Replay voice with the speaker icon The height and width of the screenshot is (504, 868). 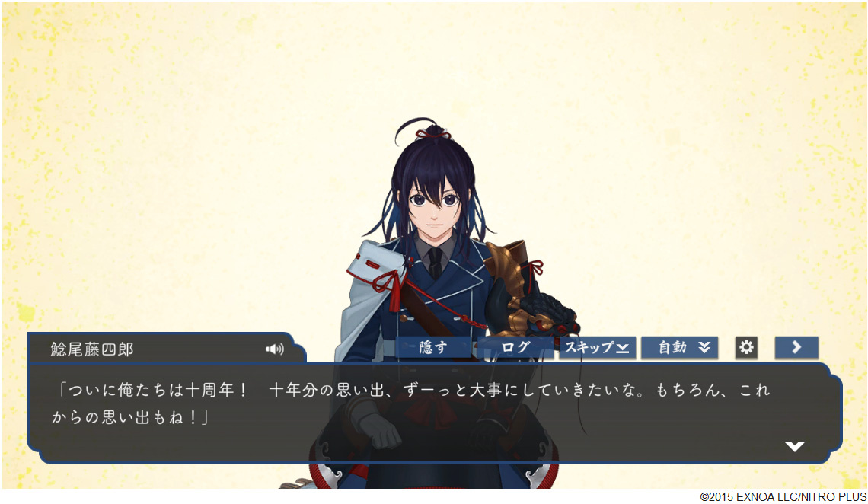click(x=275, y=349)
